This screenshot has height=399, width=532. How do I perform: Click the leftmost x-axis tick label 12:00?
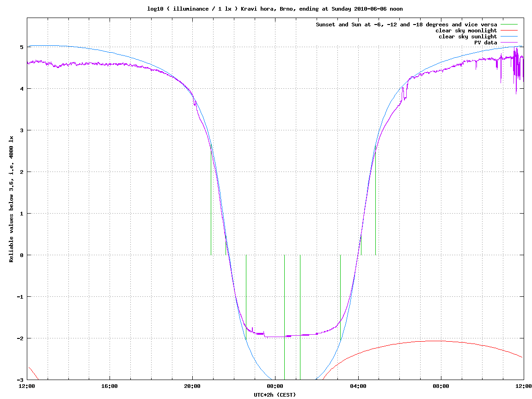tap(27, 387)
